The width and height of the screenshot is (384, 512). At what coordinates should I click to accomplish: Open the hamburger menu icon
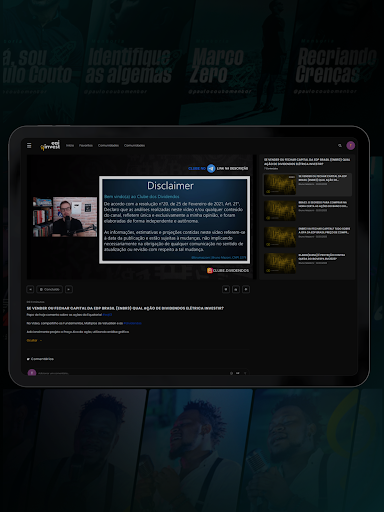coord(29,146)
